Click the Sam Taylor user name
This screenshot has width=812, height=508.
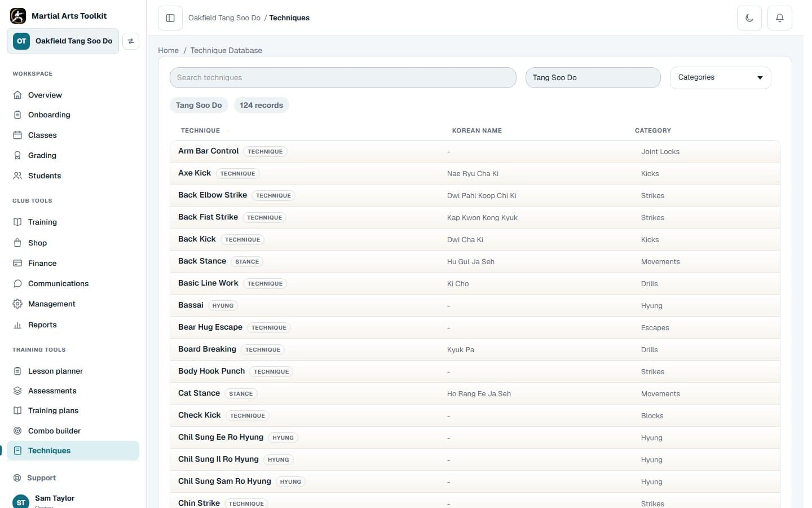pos(55,498)
